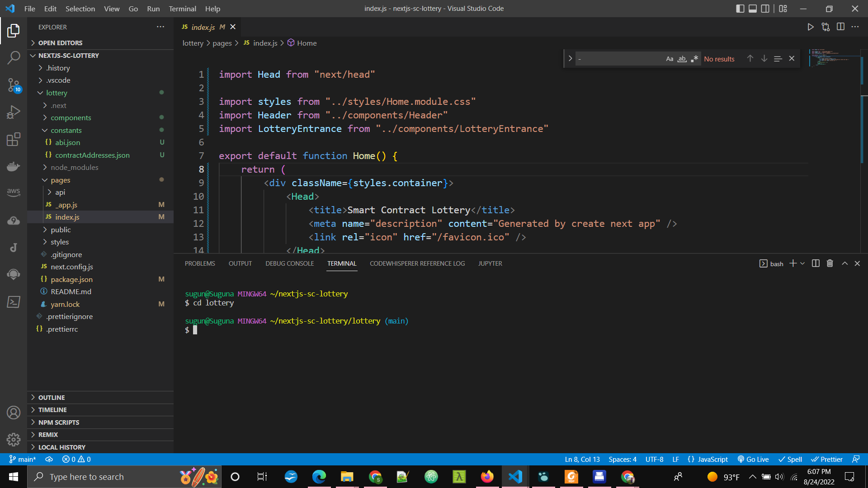
Task: Split the terminal panel
Action: point(816,263)
